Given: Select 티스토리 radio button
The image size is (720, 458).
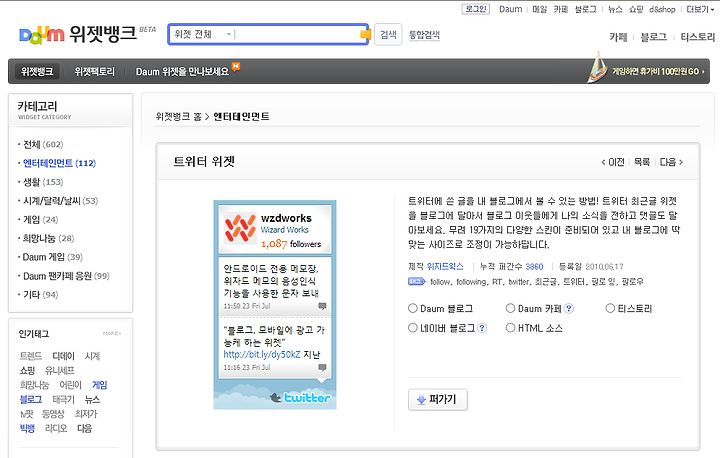Looking at the screenshot, I should click(610, 308).
